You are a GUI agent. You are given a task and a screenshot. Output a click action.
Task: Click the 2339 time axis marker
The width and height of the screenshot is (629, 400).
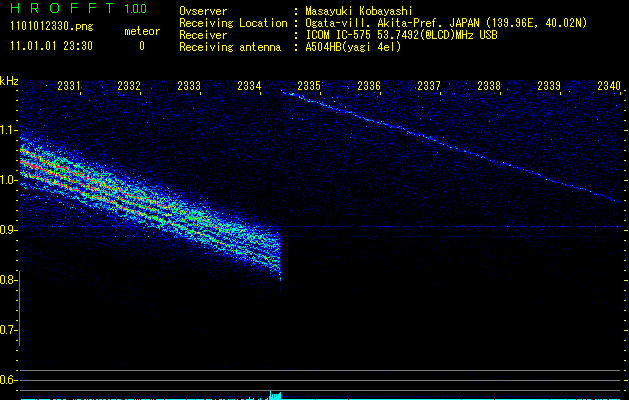pos(549,86)
